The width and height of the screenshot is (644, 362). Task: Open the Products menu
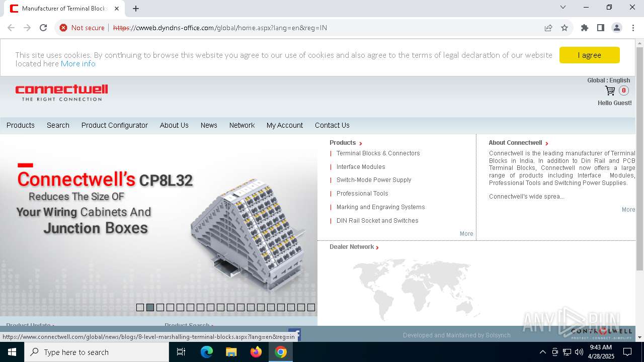(21, 125)
